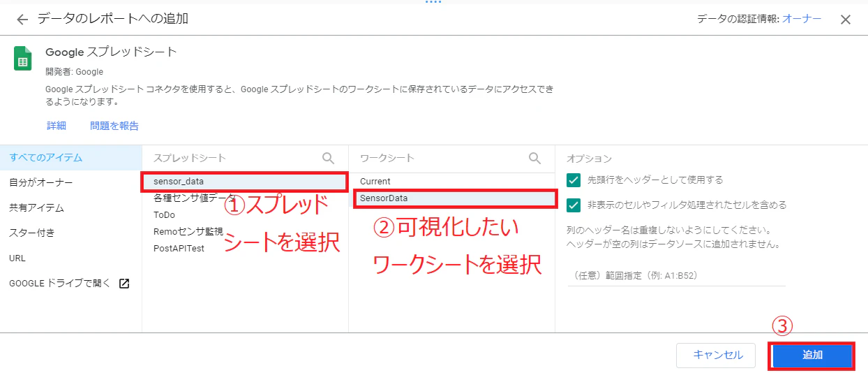Open GOOGLE ドライブで開く
The height and width of the screenshot is (373, 868).
70,283
